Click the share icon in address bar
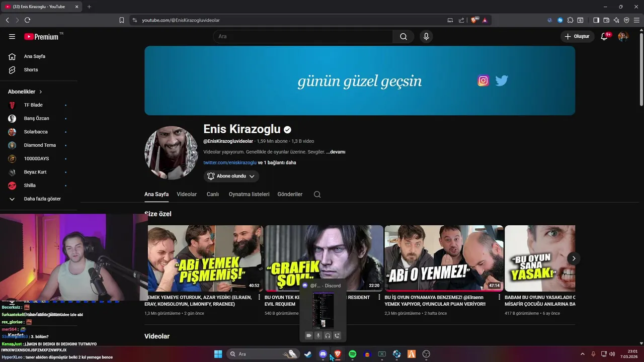 click(461, 20)
